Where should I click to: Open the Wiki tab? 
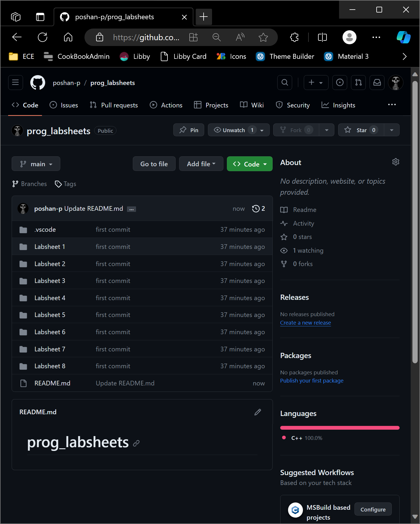[252, 105]
